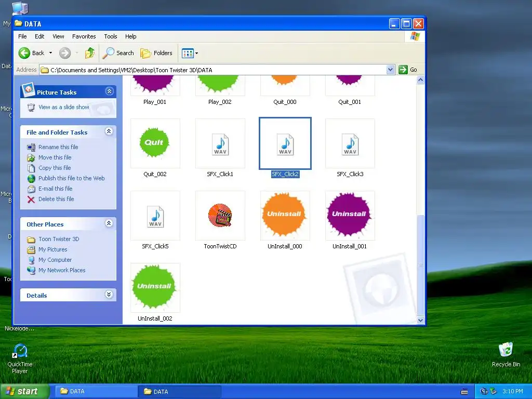This screenshot has width=532, height=399.
Task: Open the Tools menu
Action: pos(111,36)
